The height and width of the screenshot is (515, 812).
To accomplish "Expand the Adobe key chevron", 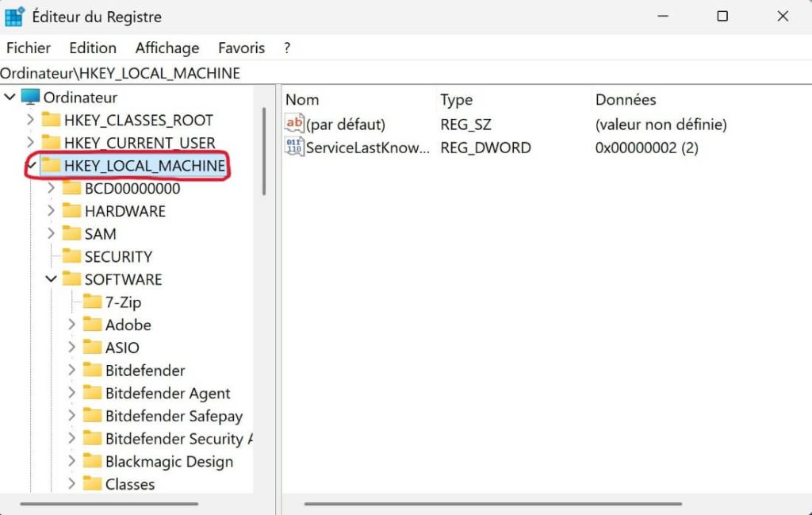I will pos(72,325).
